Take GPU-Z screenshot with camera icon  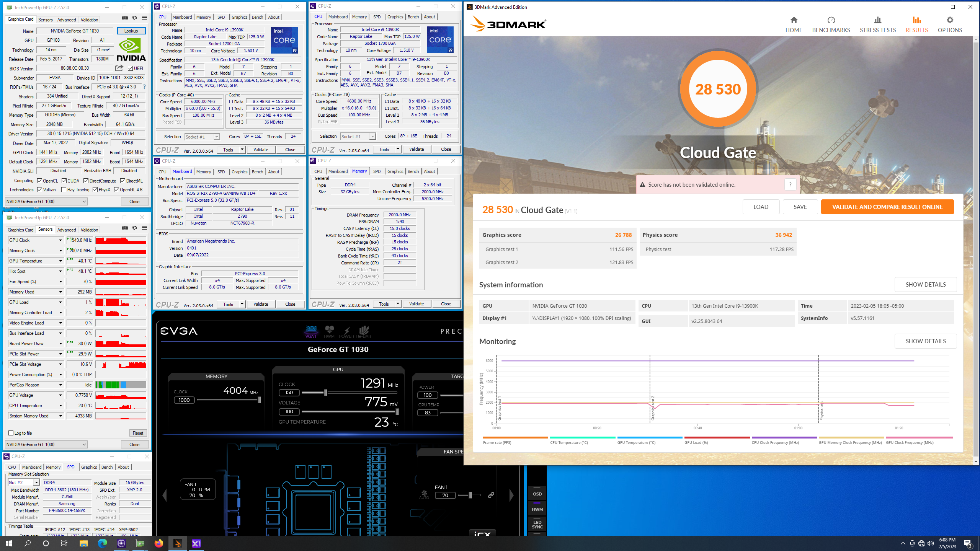tap(125, 18)
